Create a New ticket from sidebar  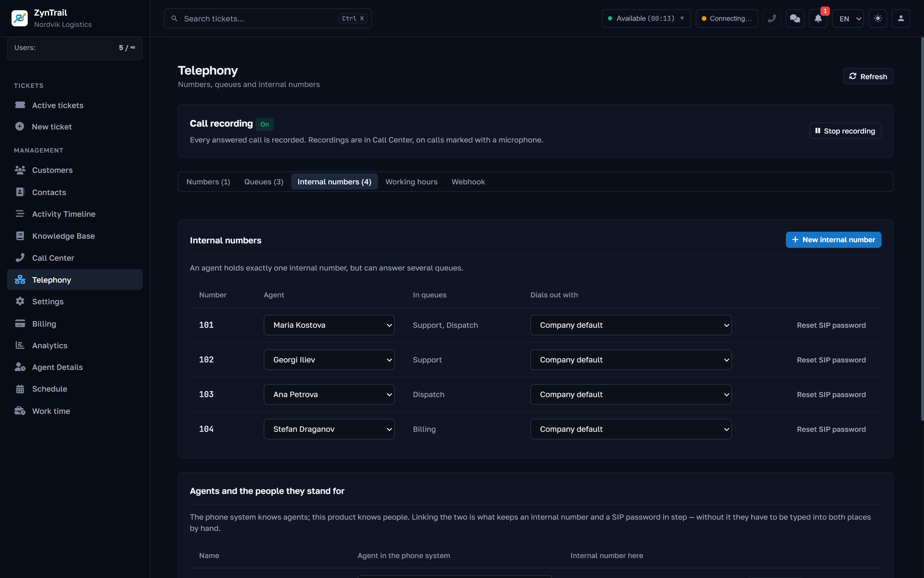point(75,127)
